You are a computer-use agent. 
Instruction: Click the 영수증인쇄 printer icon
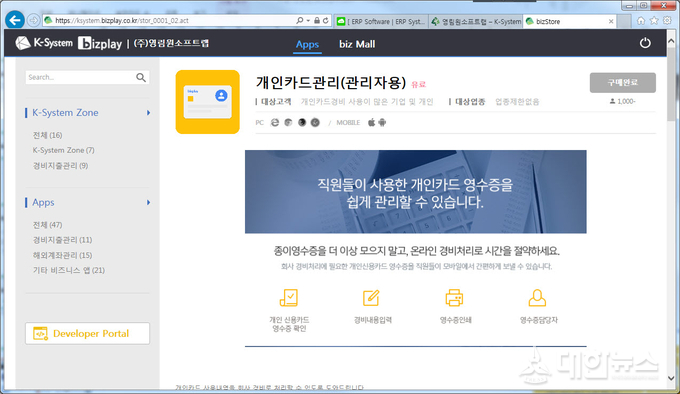(454, 298)
